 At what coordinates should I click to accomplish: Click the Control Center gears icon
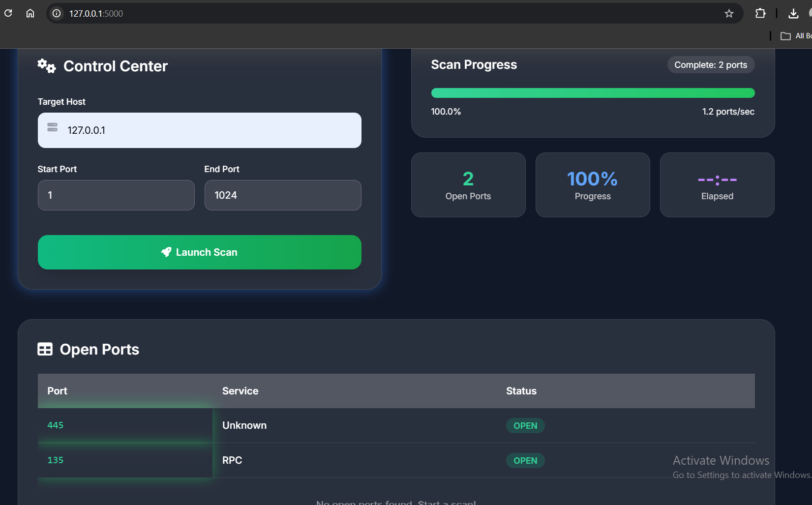(x=47, y=66)
